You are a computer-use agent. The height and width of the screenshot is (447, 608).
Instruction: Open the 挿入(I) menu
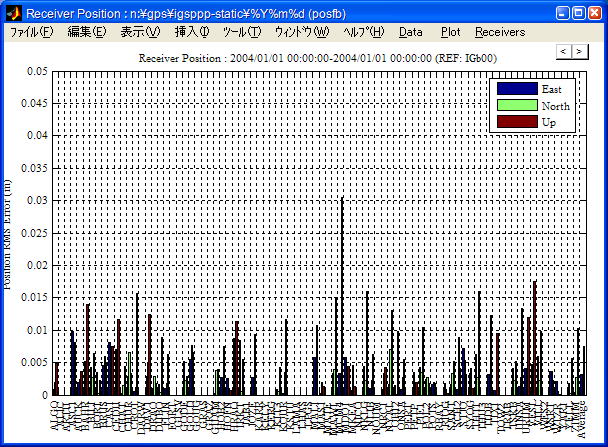[x=192, y=32]
